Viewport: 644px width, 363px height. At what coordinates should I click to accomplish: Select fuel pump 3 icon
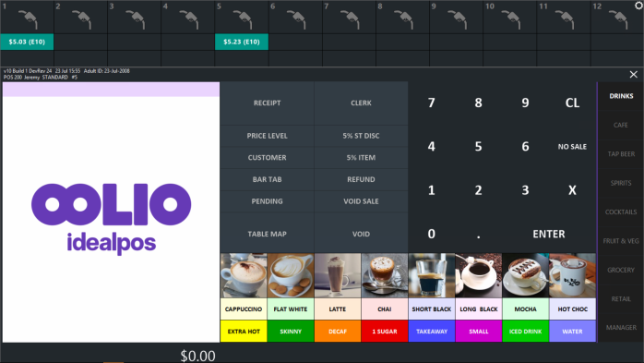pos(135,18)
